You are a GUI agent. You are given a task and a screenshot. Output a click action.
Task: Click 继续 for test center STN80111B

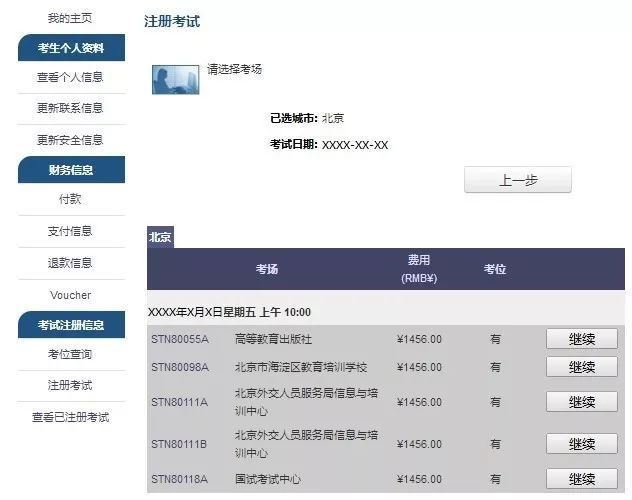point(582,444)
